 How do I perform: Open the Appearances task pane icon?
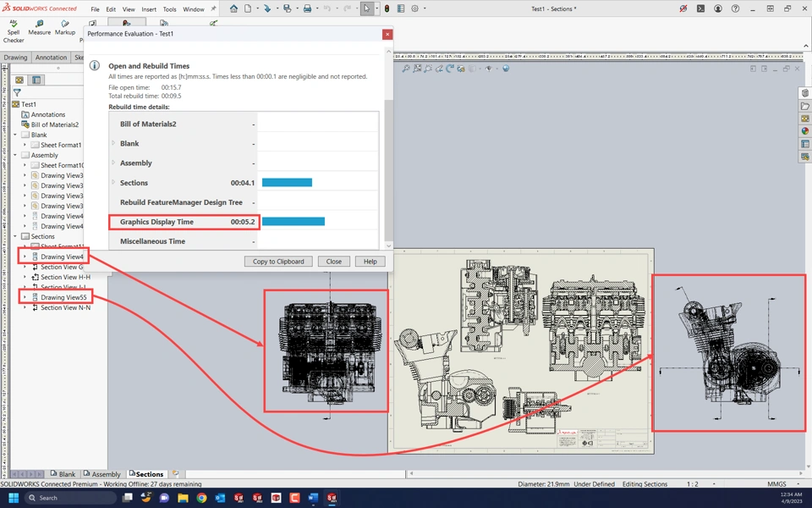tap(805, 131)
